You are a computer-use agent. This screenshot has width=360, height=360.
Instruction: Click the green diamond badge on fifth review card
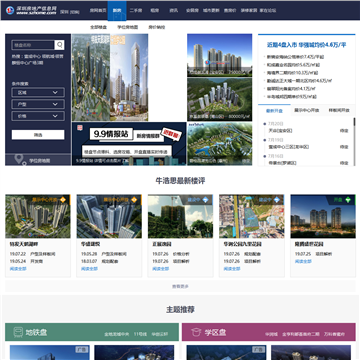(x=348, y=200)
